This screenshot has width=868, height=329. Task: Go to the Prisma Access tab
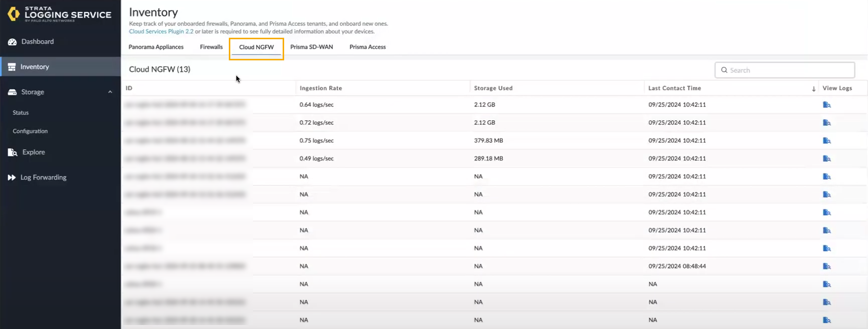[368, 47]
